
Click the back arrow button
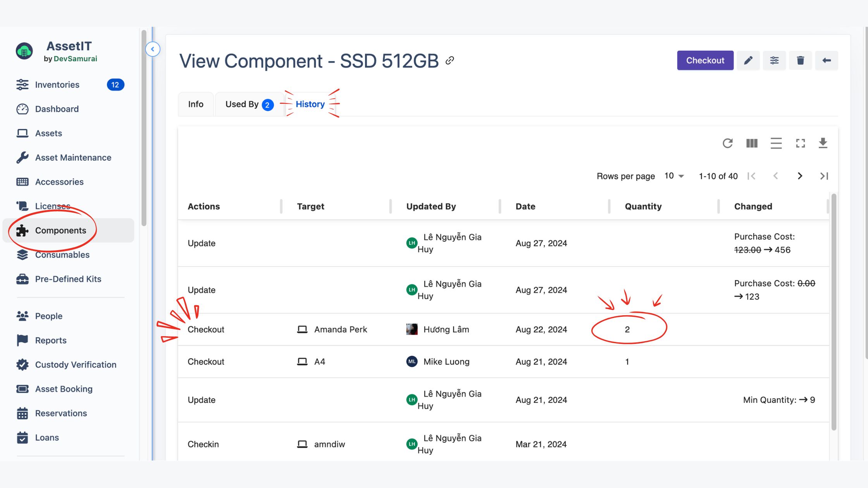pos(826,60)
